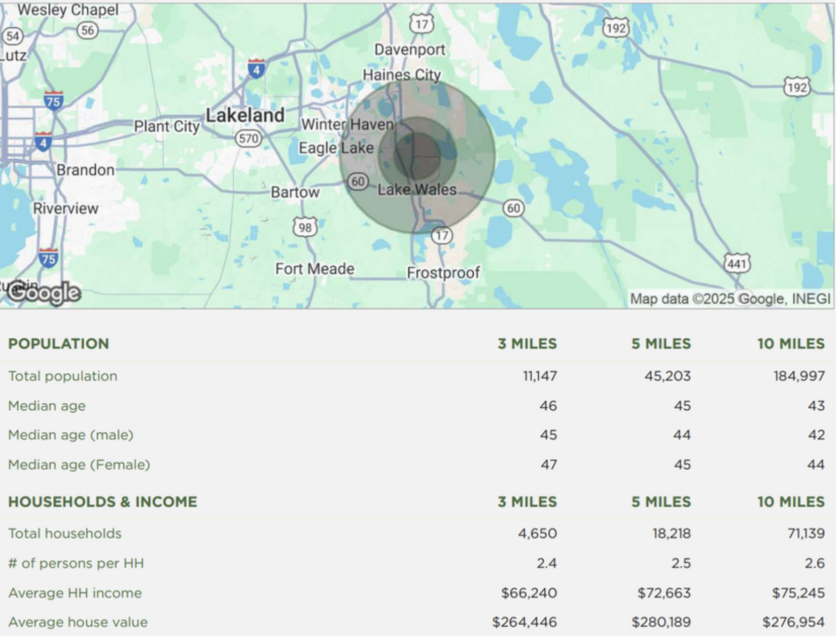Viewport: 840px width, 641px height.
Task: Click the Frostproof map label
Action: [x=443, y=273]
